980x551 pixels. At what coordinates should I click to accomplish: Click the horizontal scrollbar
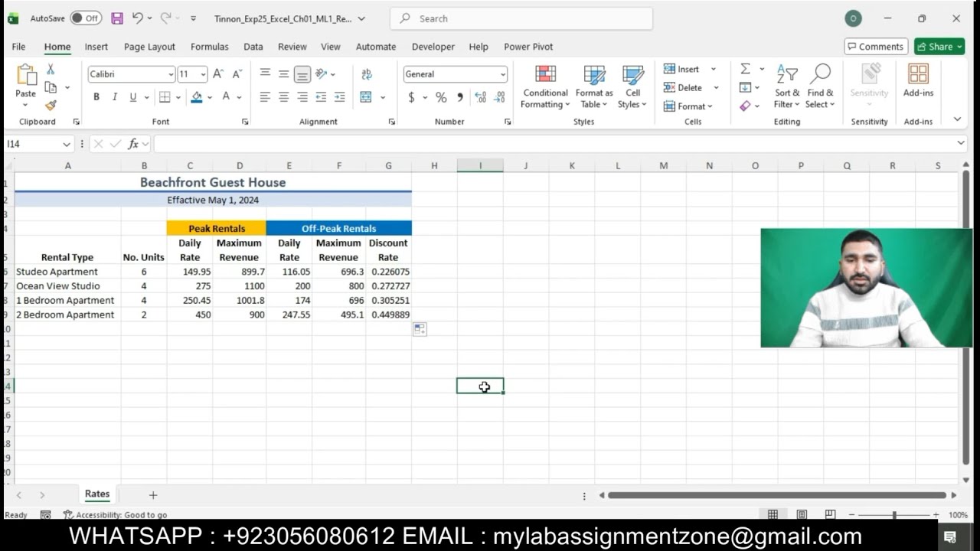click(777, 495)
